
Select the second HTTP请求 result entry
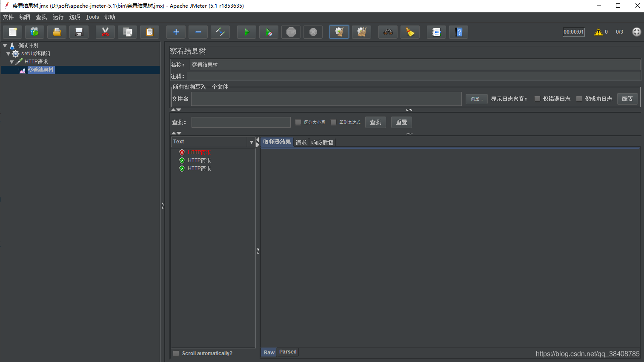(199, 160)
